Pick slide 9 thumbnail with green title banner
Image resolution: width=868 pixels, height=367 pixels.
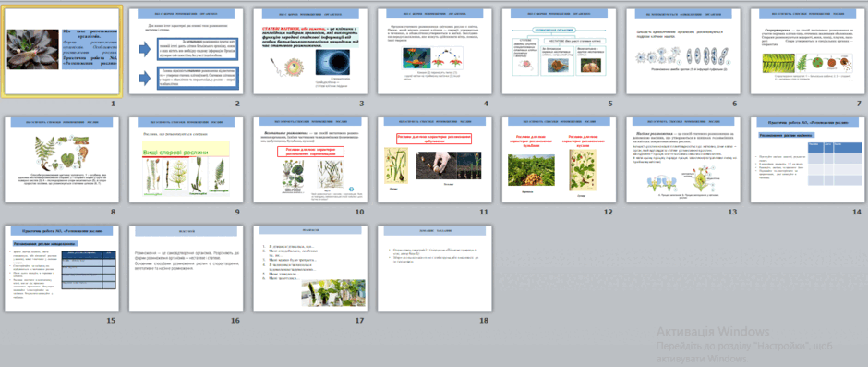point(186,160)
